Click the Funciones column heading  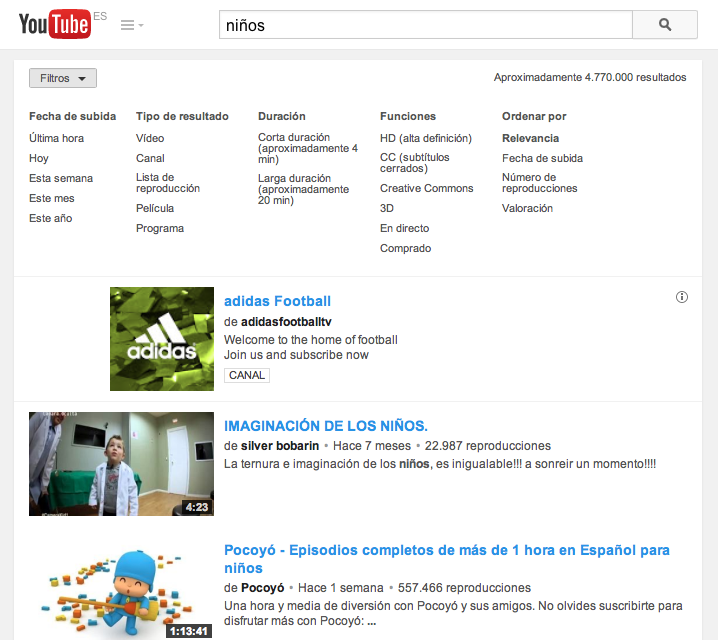click(x=408, y=116)
